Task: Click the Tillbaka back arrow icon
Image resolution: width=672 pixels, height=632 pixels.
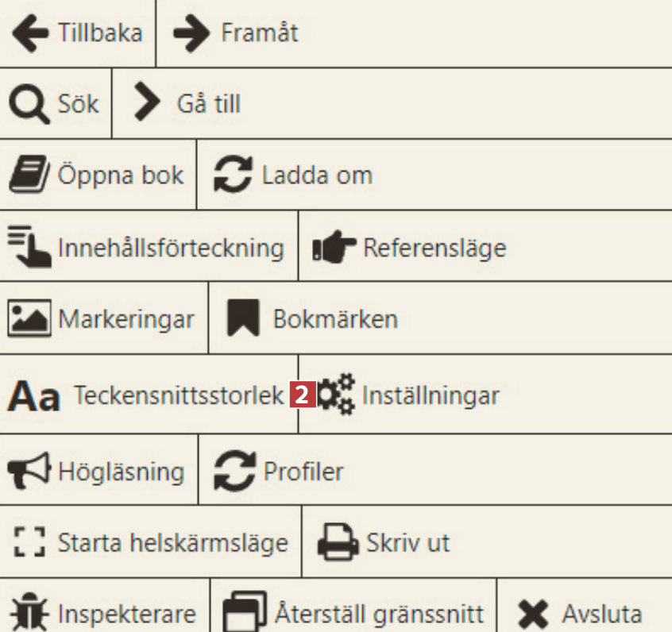Action: pos(30,33)
